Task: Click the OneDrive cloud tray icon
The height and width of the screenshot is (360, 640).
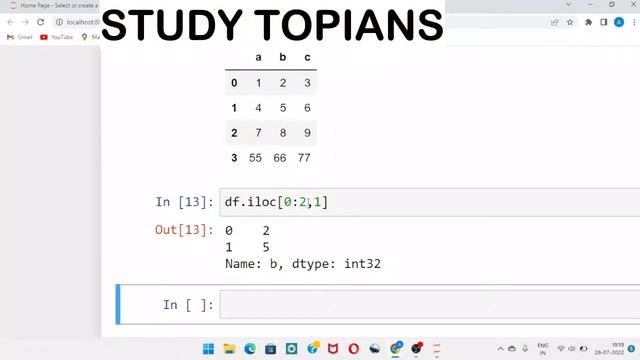Action: pos(512,349)
